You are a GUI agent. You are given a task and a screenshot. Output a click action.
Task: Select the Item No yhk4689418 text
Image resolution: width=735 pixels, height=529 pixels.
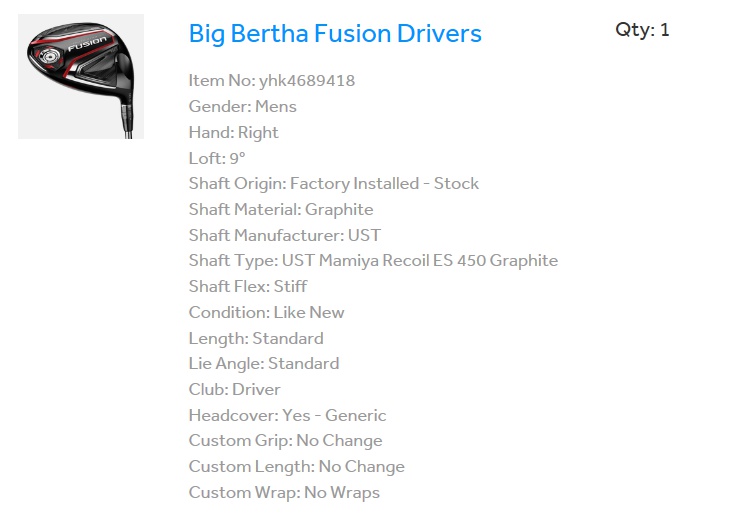coord(272,81)
